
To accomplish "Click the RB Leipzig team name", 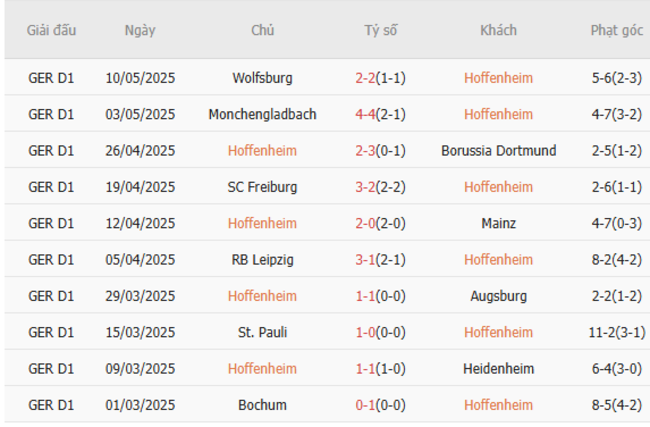I will [x=262, y=260].
